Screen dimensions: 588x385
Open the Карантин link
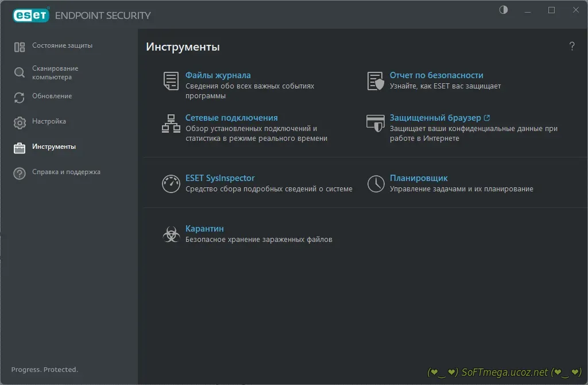pyautogui.click(x=204, y=229)
